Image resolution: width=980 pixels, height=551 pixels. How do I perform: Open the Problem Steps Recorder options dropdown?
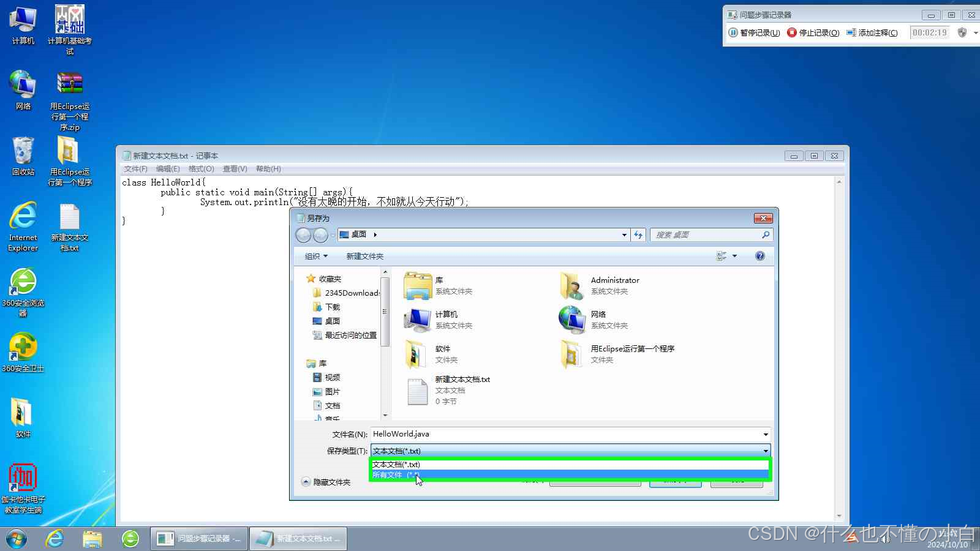click(976, 32)
